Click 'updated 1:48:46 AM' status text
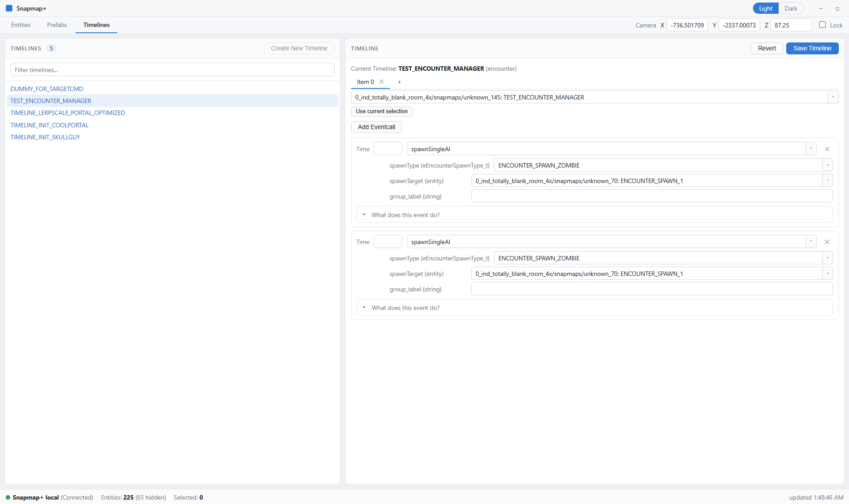This screenshot has height=504, width=849. (x=816, y=497)
